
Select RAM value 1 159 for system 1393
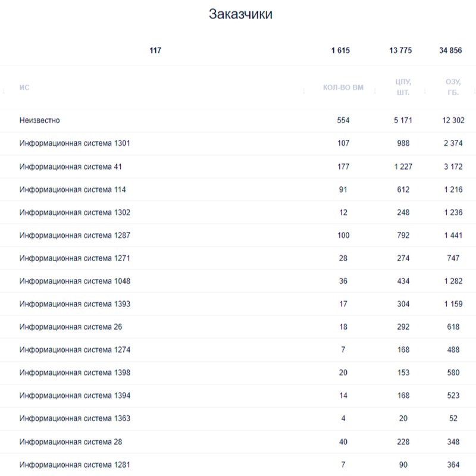click(x=453, y=304)
